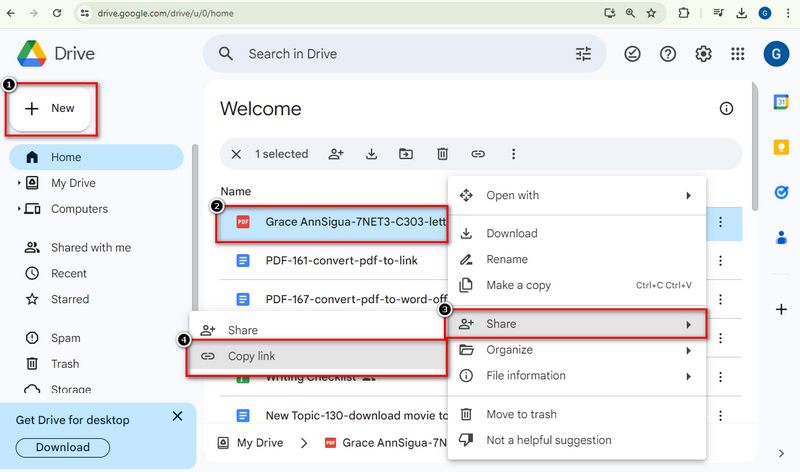This screenshot has width=800, height=472.
Task: Open the Google account avatar in Drive
Action: coord(776,54)
